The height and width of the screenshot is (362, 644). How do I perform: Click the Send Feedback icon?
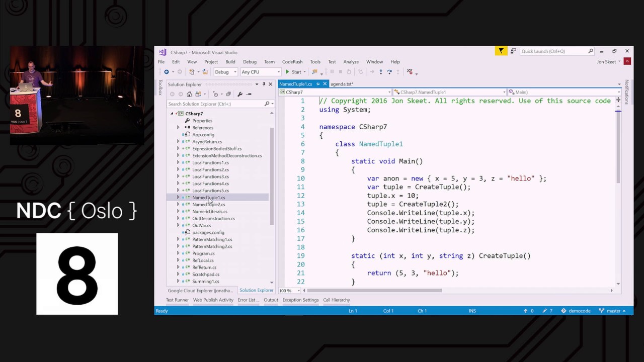tap(513, 51)
